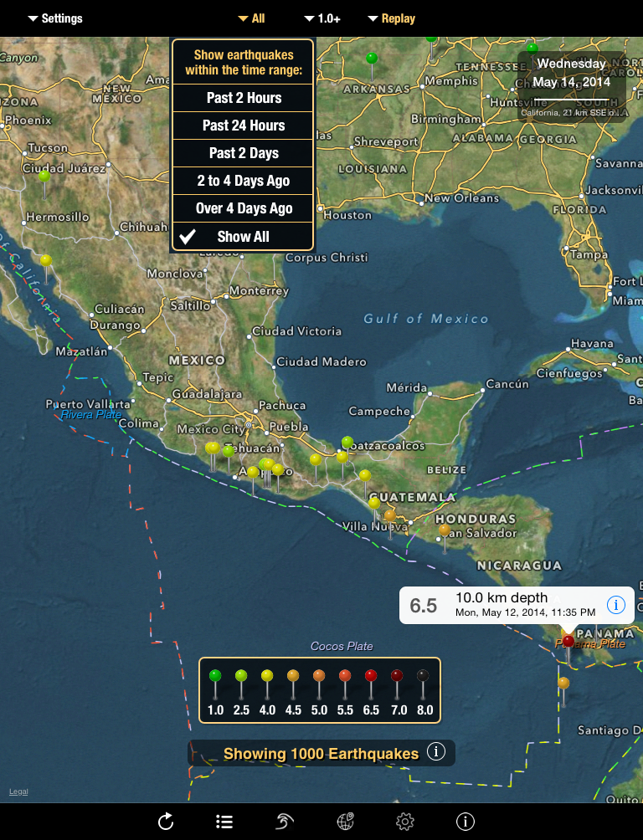643x840 pixels.
Task: Tap the 6.5 red pin in the legend
Action: coord(371,675)
